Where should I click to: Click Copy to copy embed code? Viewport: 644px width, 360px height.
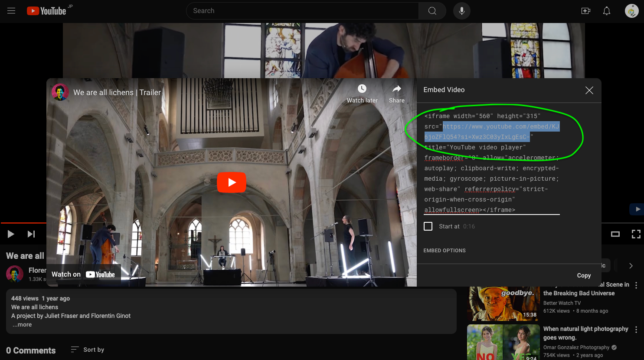[584, 275]
